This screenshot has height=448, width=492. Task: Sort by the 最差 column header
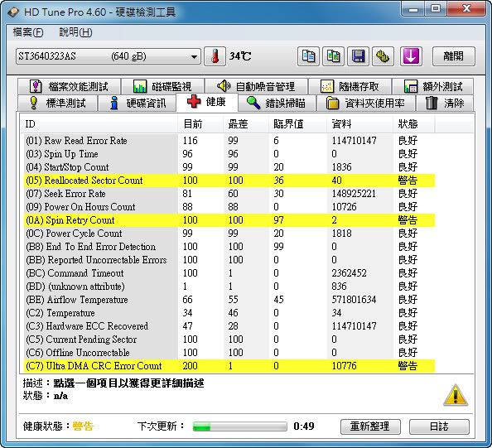point(246,124)
